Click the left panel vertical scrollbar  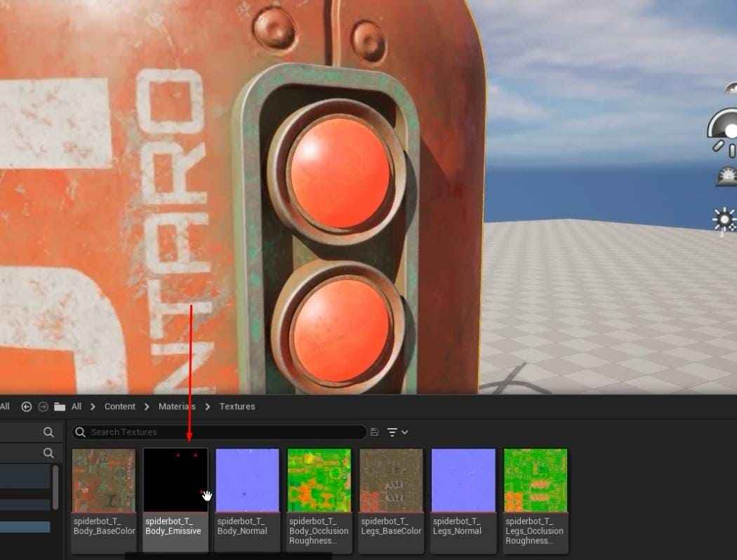[x=55, y=487]
